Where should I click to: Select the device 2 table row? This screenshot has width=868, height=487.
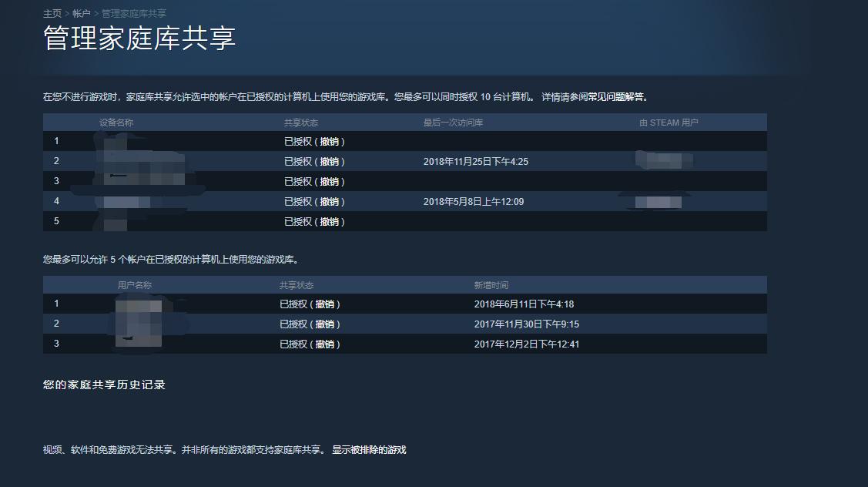[539, 161]
